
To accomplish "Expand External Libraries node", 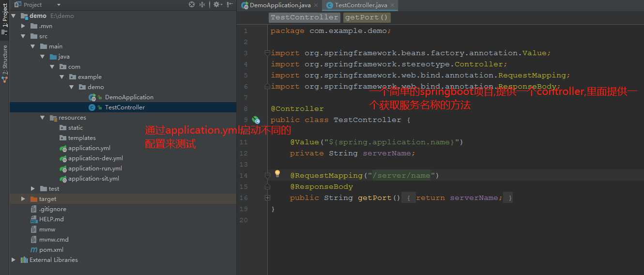I will 14,260.
